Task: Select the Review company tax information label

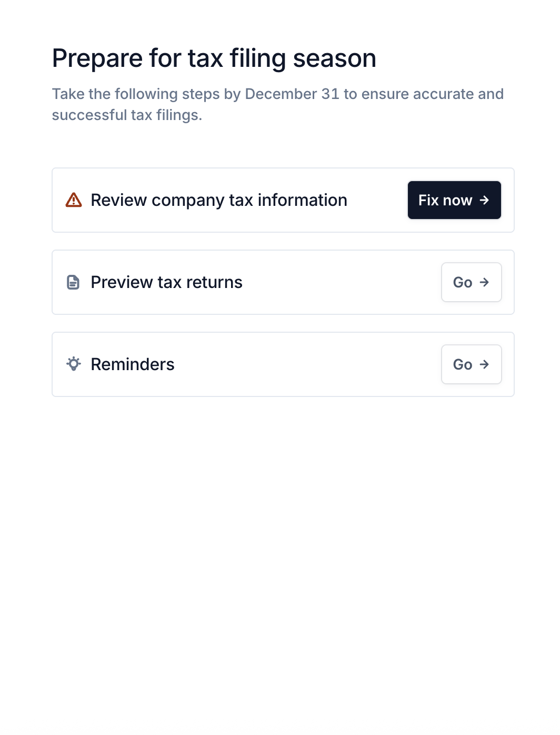Action: 218,200
